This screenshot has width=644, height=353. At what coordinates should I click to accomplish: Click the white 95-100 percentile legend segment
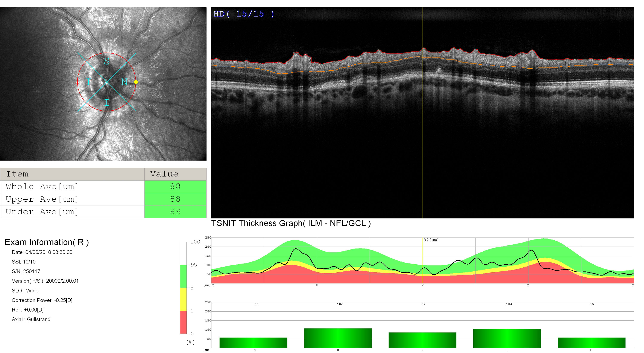pyautogui.click(x=184, y=253)
